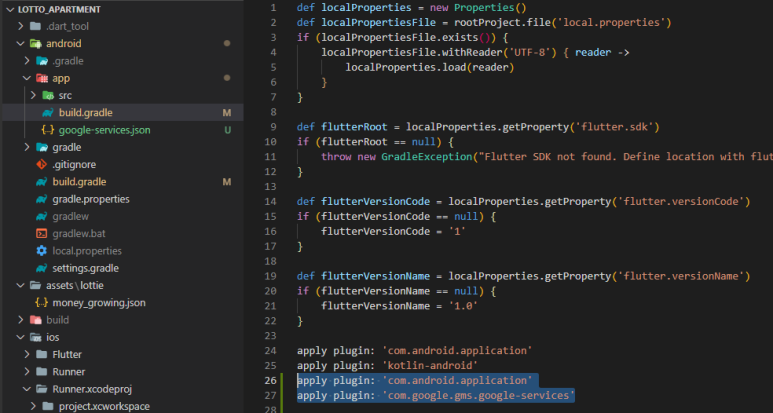The height and width of the screenshot is (413, 773).
Task: Click the red build folder icon
Action: pyautogui.click(x=35, y=320)
